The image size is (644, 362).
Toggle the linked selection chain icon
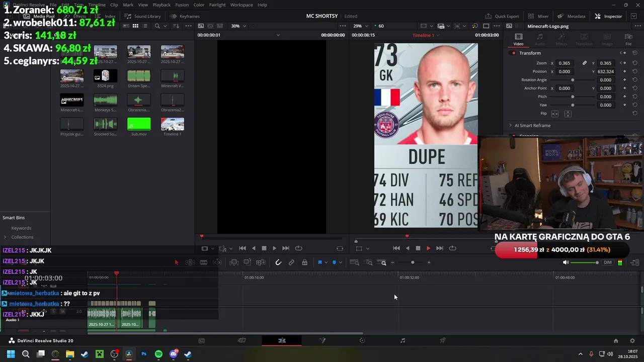tap(291, 262)
